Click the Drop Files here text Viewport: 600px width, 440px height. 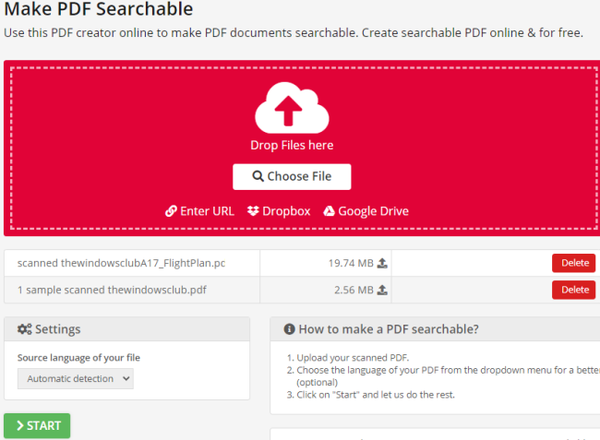[x=292, y=145]
